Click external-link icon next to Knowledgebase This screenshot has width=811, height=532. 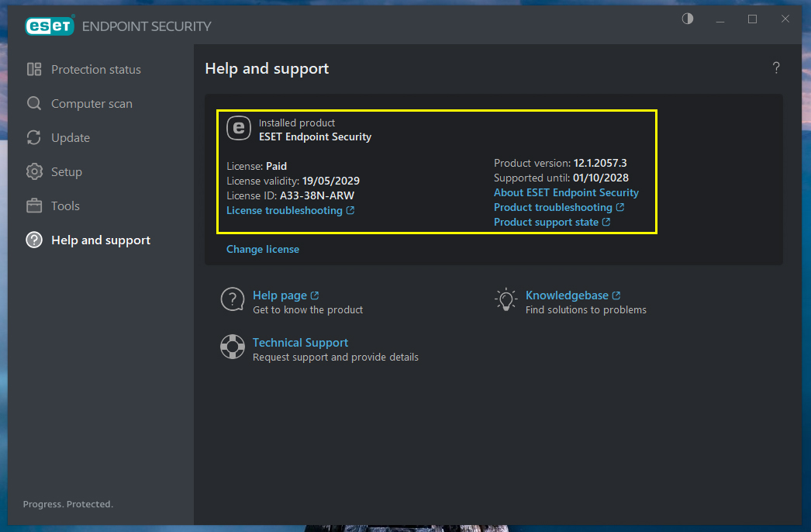click(616, 295)
